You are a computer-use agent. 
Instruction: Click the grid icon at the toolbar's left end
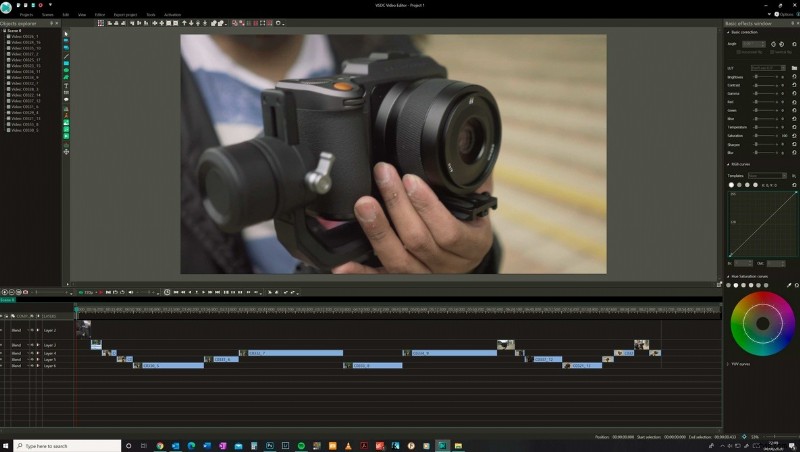click(x=101, y=23)
